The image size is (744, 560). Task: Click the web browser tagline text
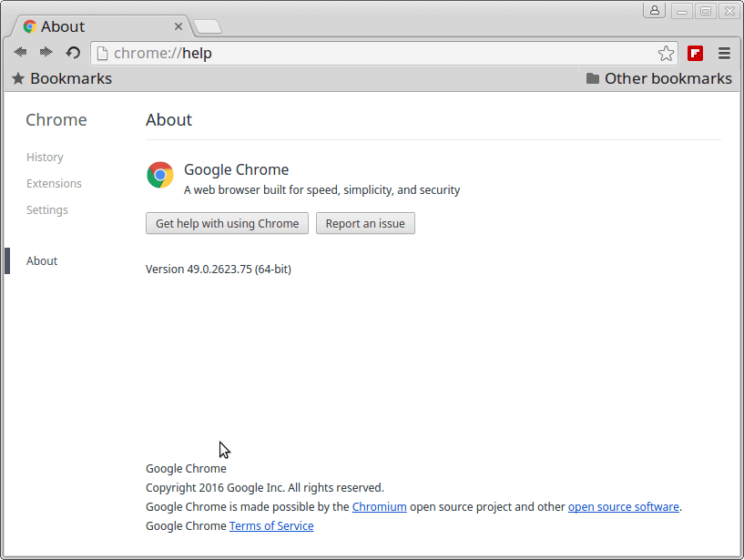coord(321,190)
